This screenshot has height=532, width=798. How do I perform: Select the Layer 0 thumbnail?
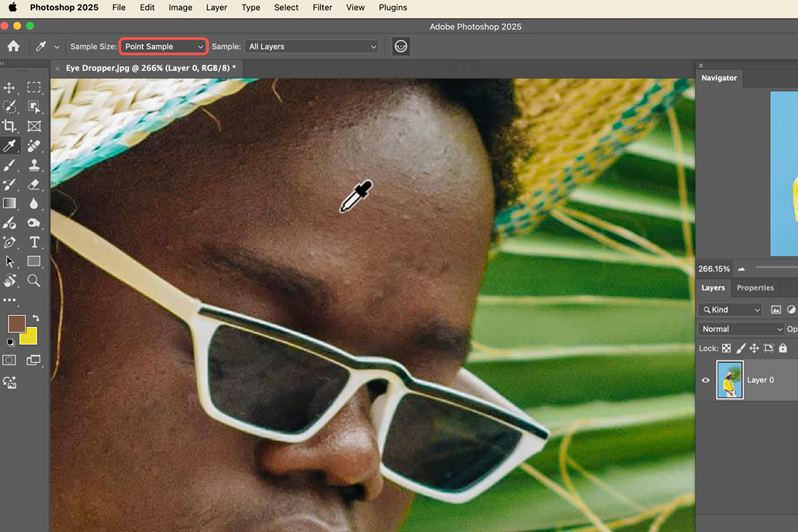point(730,380)
